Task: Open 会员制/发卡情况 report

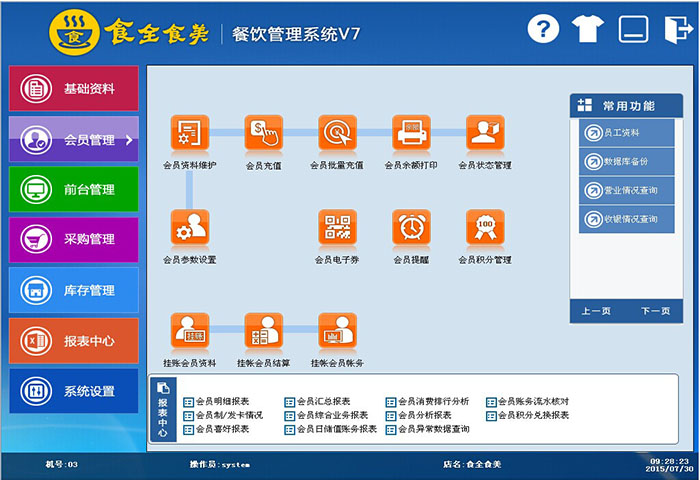Action: (x=223, y=415)
